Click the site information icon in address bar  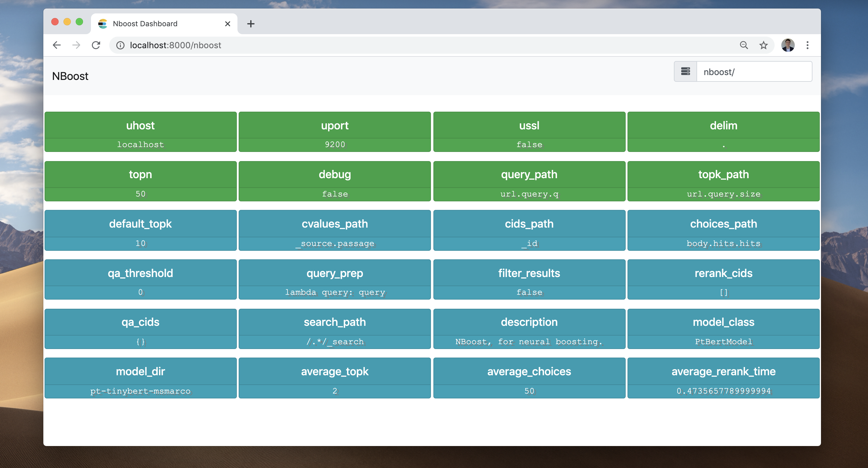tap(120, 45)
